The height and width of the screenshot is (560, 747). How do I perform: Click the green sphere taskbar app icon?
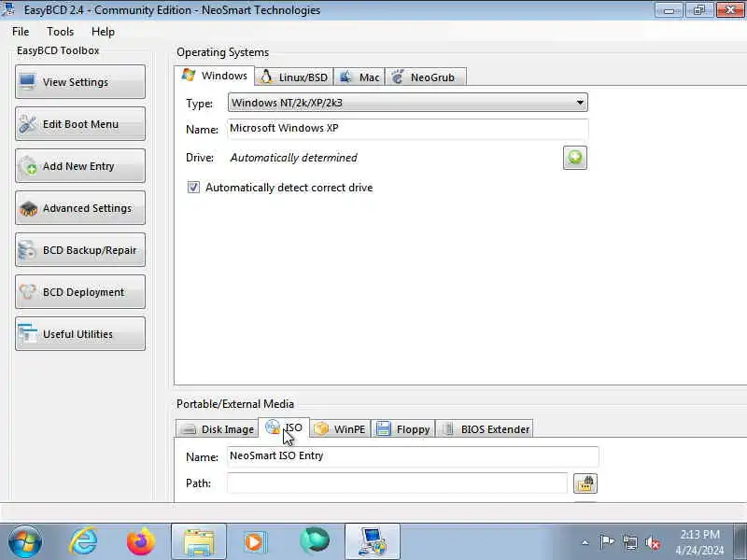315,540
